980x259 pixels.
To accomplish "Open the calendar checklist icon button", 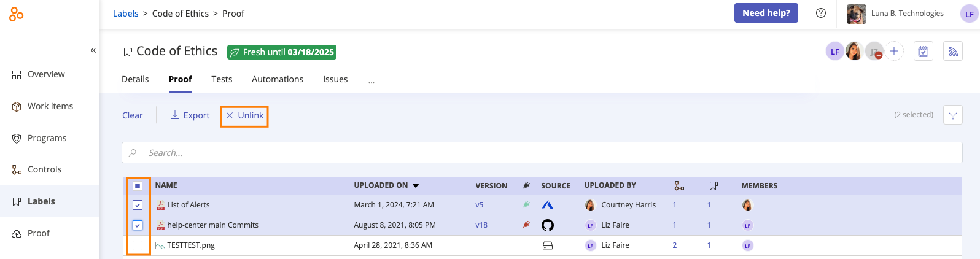I will click(924, 52).
